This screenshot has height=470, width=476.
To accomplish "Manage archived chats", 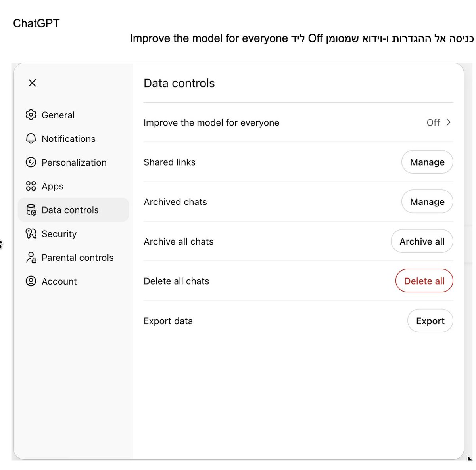I will click(427, 202).
